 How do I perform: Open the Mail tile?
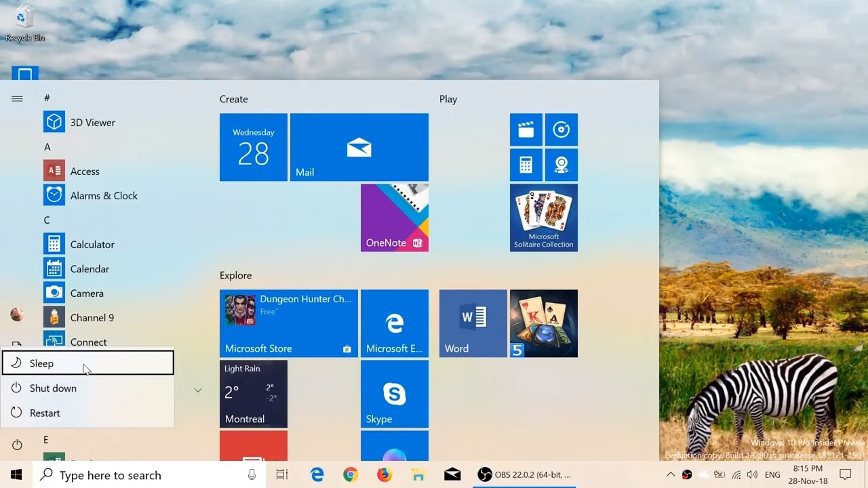pyautogui.click(x=359, y=147)
